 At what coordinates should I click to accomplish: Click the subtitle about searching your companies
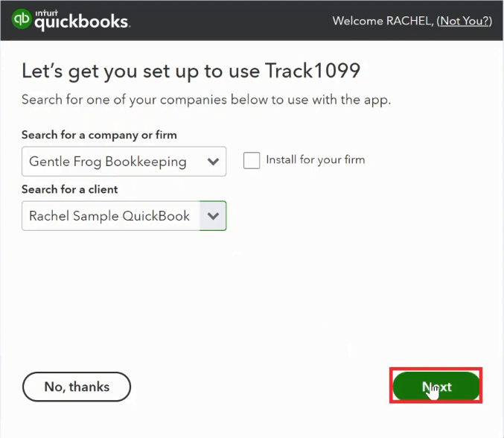(206, 100)
